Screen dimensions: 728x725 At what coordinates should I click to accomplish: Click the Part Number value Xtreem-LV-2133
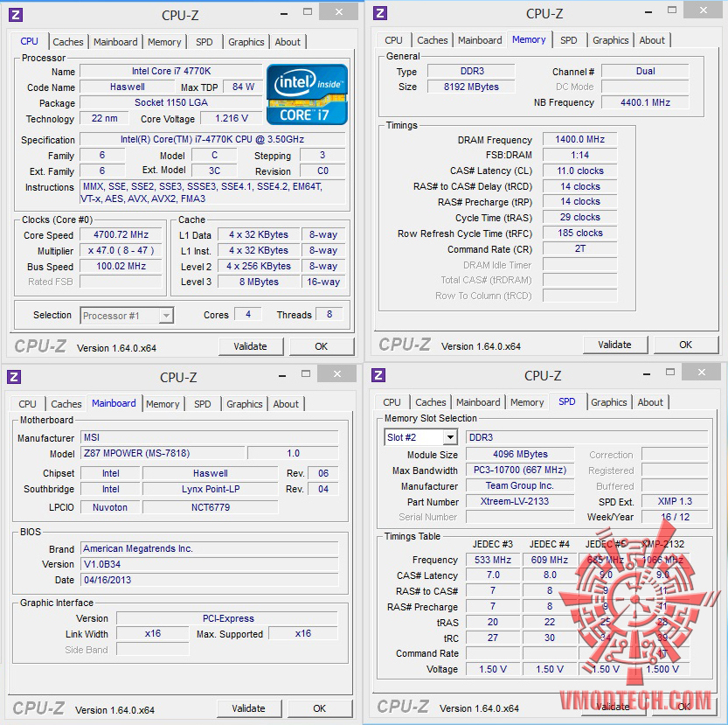(x=520, y=501)
